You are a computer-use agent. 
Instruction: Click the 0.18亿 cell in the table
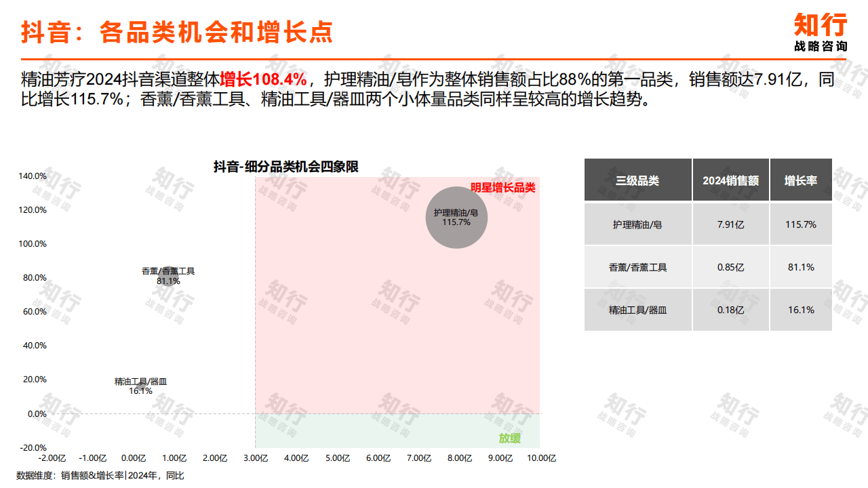pyautogui.click(x=730, y=310)
